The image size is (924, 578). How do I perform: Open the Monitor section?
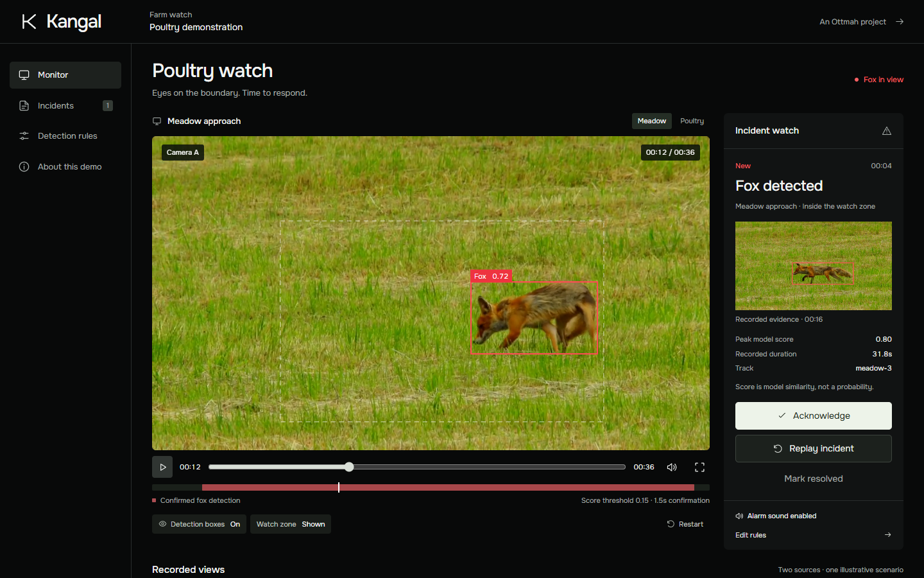coord(65,75)
